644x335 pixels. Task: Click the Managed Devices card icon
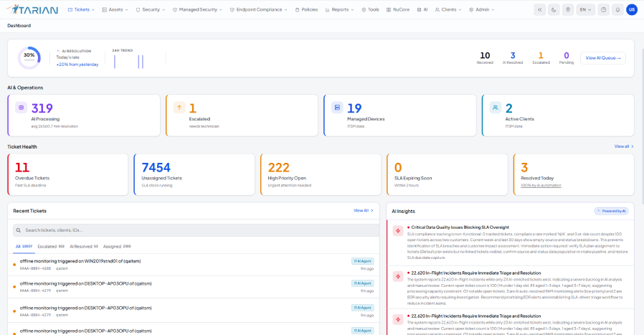pyautogui.click(x=337, y=108)
